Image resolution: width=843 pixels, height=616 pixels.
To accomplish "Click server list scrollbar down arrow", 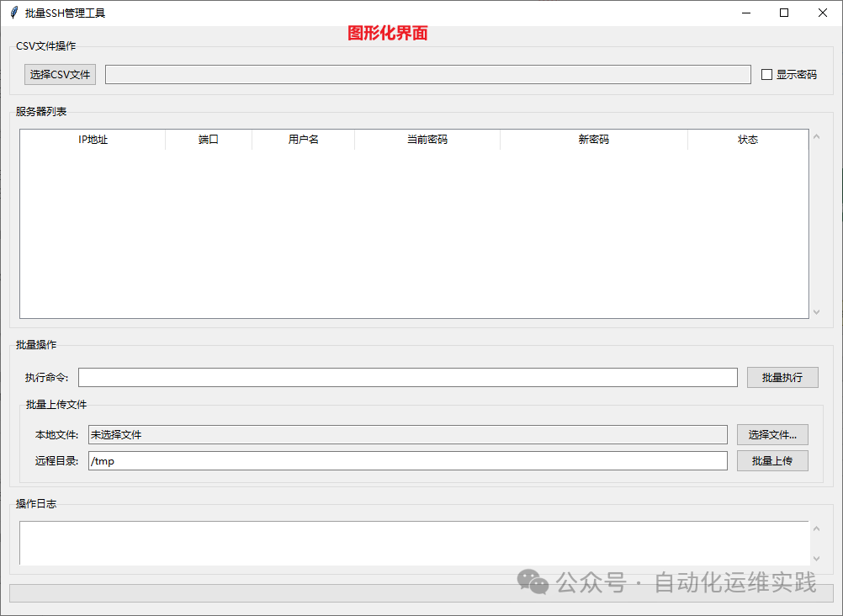I will click(817, 311).
